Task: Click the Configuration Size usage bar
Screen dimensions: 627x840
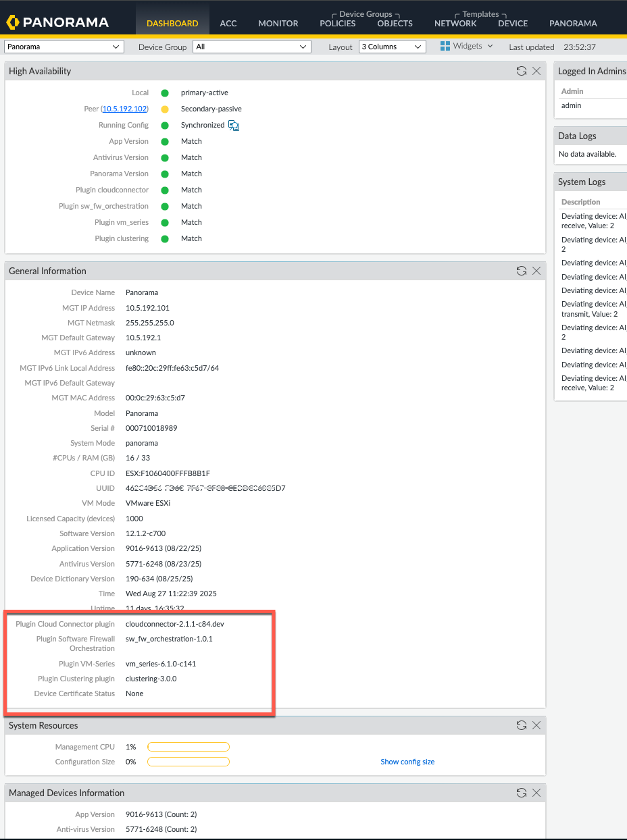Action: pyautogui.click(x=189, y=762)
